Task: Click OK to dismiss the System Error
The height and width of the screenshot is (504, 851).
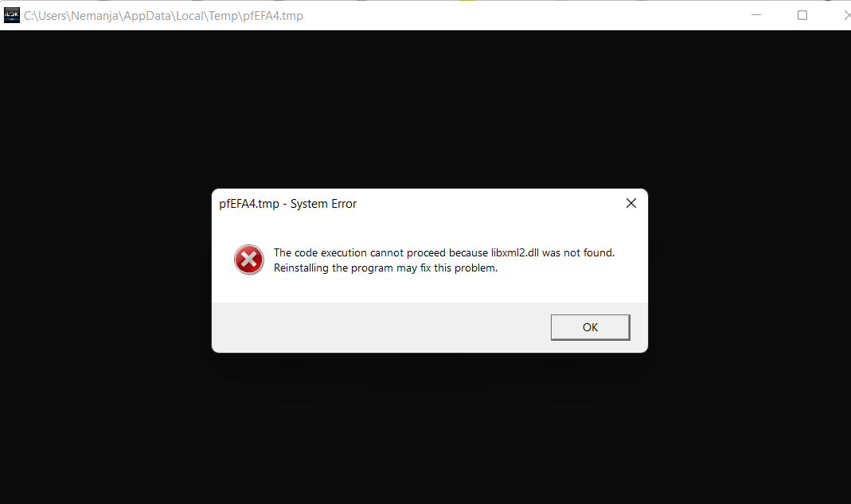Action: (x=590, y=327)
